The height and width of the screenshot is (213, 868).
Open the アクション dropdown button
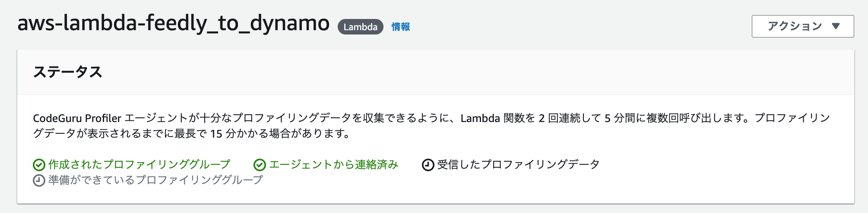[x=802, y=26]
